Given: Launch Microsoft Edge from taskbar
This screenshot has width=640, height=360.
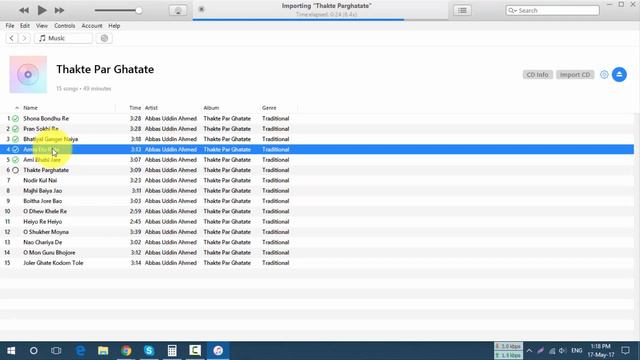Looking at the screenshot, I should 80,351.
